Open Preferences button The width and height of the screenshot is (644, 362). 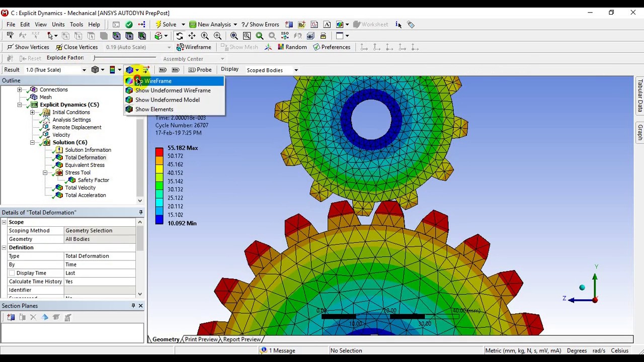(x=332, y=47)
